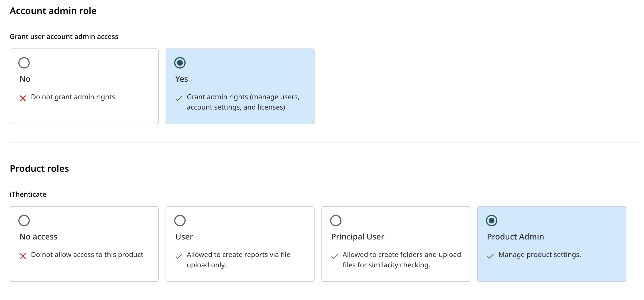Click the Yes card label text

coord(182,79)
